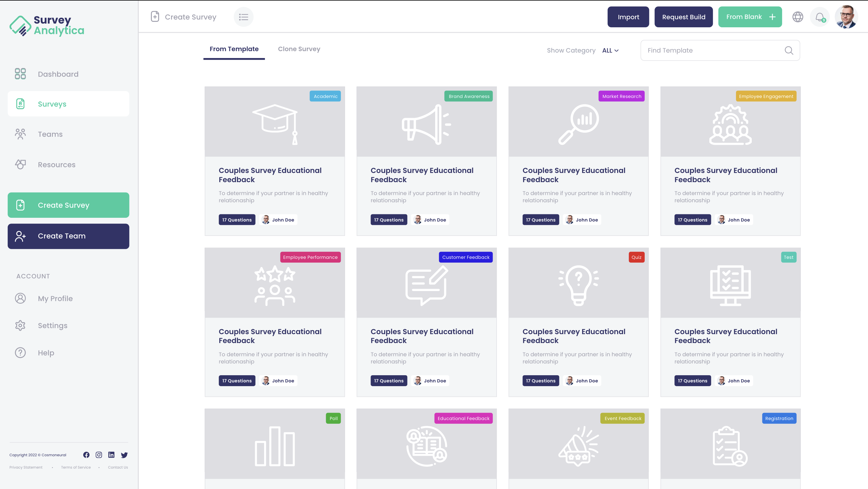Click the Market Research category tag
The height and width of the screenshot is (489, 868).
click(x=621, y=96)
